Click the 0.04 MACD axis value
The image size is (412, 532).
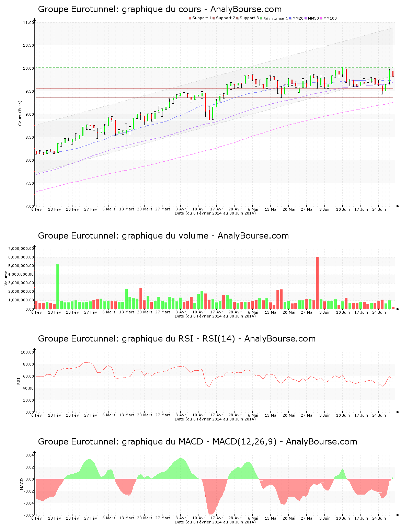point(30,455)
